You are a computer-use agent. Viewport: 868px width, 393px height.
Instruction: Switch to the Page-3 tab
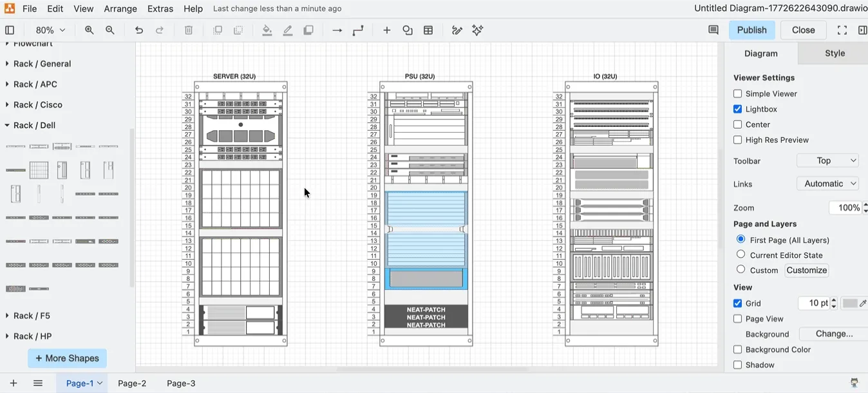(181, 383)
